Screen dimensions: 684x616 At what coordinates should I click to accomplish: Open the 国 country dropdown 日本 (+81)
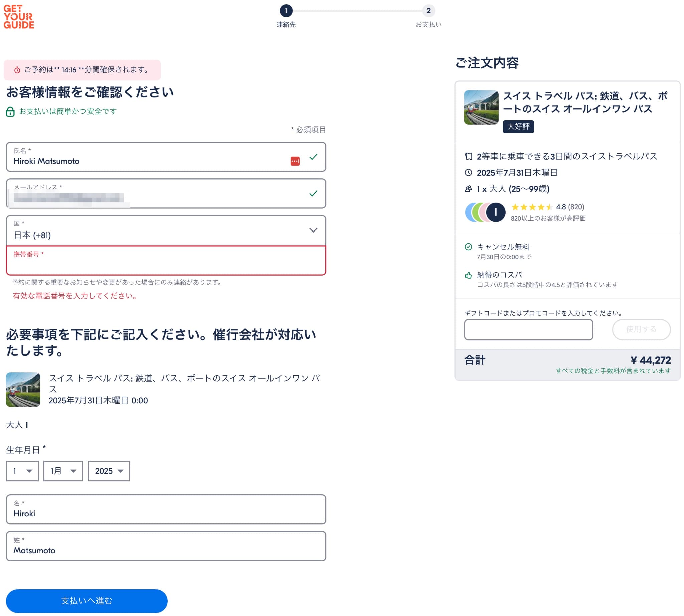(166, 230)
